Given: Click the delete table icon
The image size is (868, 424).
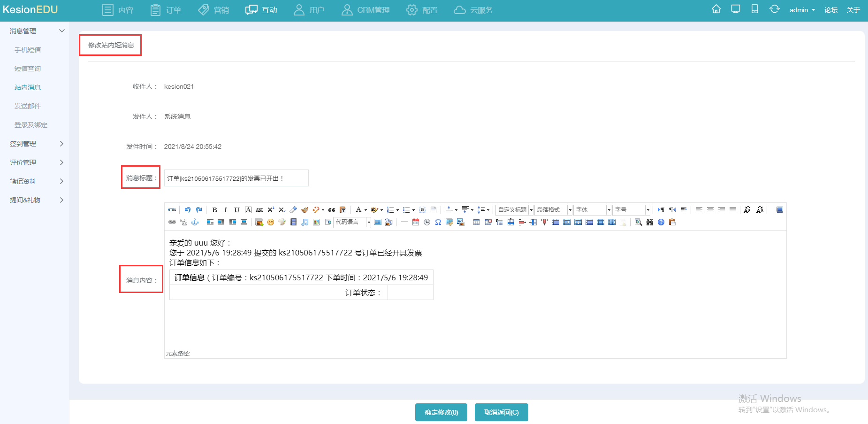Looking at the screenshot, I should [488, 222].
